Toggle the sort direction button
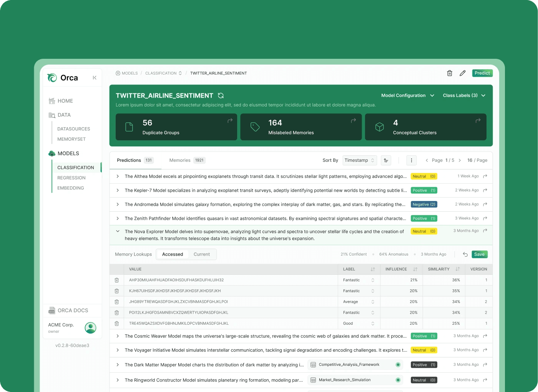538x392 pixels. pyautogui.click(x=386, y=160)
